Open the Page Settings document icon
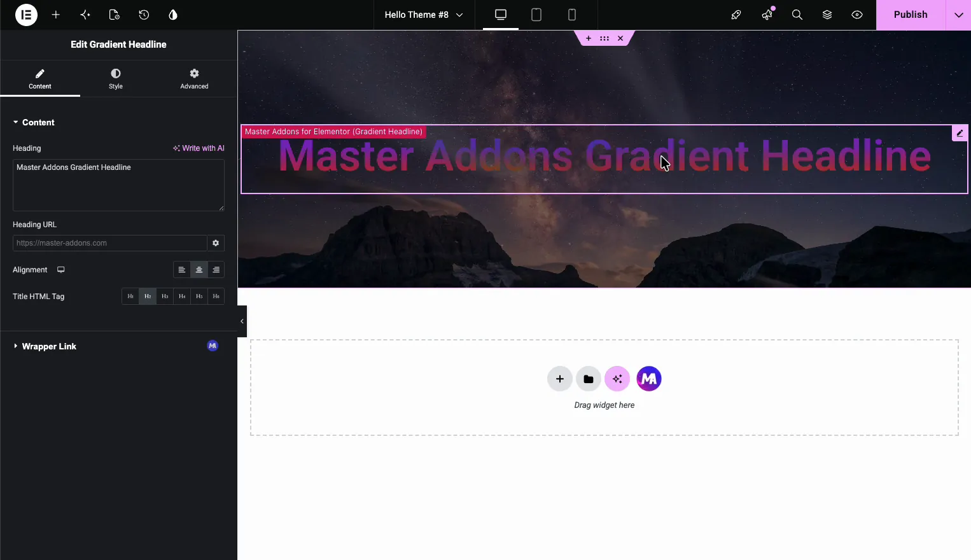The width and height of the screenshot is (971, 560). pyautogui.click(x=115, y=15)
